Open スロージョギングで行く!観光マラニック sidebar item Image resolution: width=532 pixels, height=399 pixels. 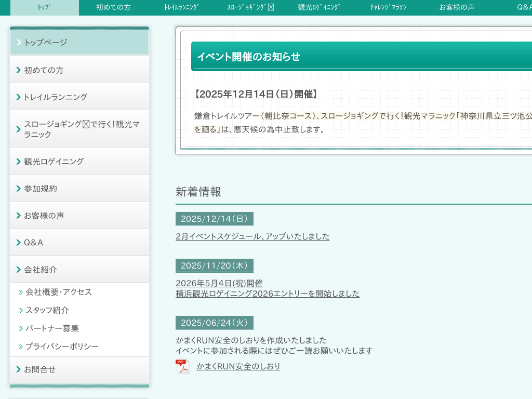coord(81,129)
